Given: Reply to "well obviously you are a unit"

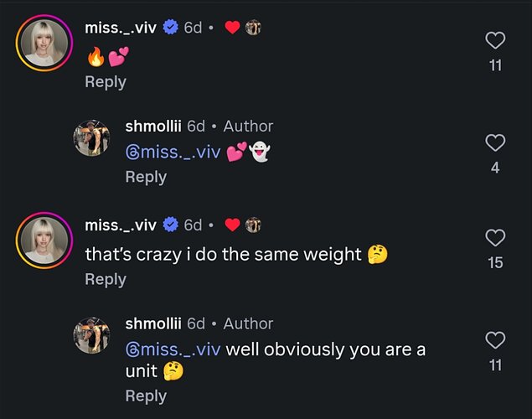Looking at the screenshot, I should click(146, 396).
